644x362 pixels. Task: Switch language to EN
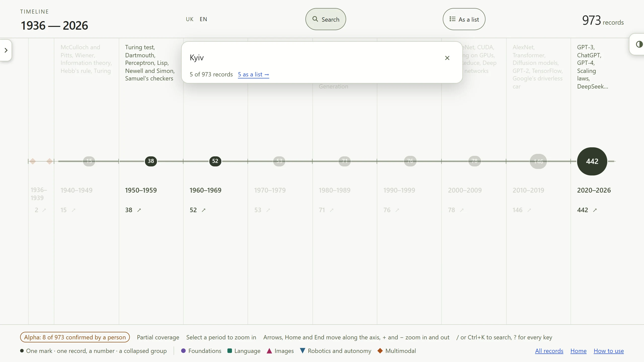[x=203, y=19]
